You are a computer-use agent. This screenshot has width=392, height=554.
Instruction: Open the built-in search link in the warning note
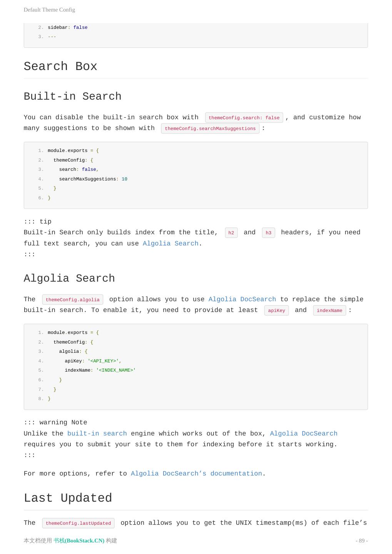click(x=97, y=434)
